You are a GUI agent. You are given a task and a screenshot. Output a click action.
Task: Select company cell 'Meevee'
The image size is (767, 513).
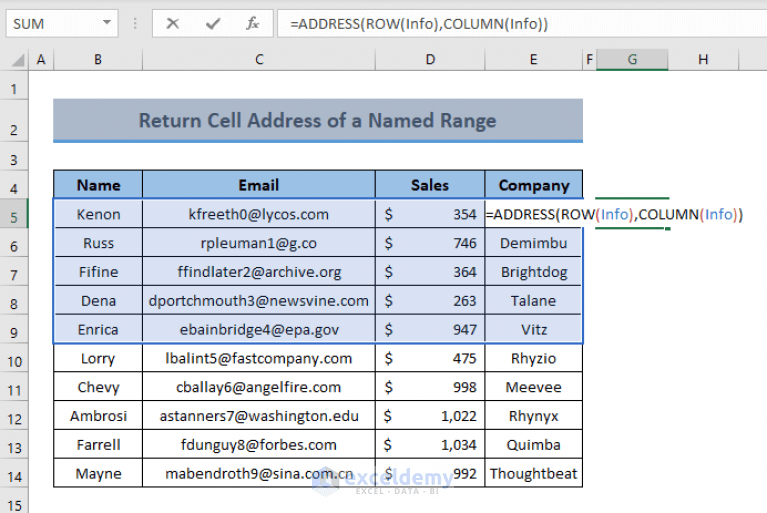click(x=534, y=387)
